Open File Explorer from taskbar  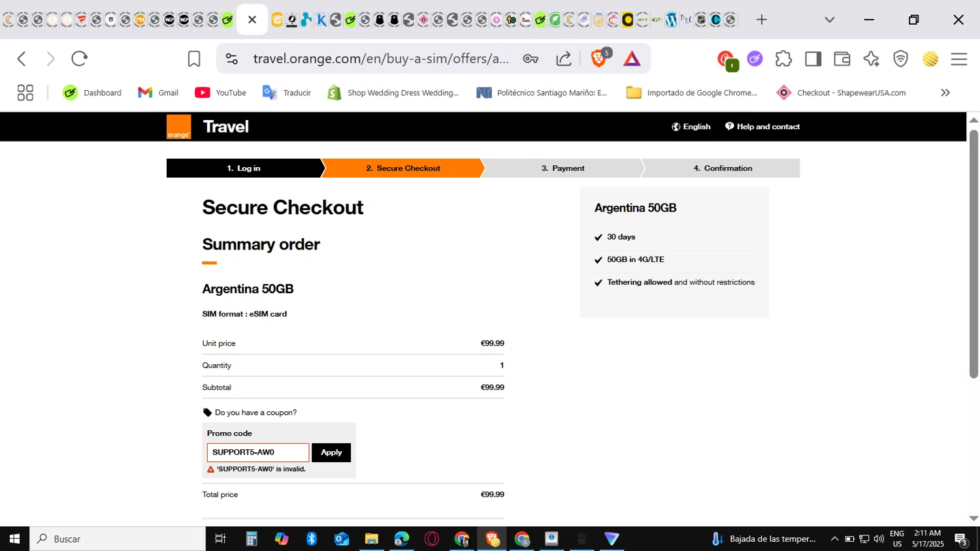click(x=371, y=539)
